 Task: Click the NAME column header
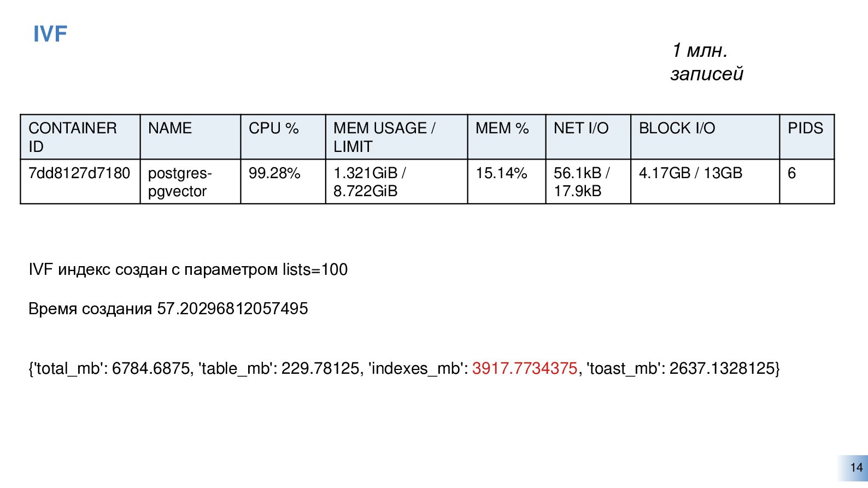[190, 137]
